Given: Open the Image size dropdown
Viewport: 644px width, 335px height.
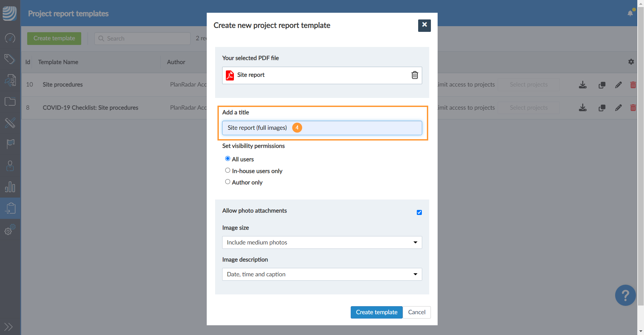Looking at the screenshot, I should (x=322, y=242).
